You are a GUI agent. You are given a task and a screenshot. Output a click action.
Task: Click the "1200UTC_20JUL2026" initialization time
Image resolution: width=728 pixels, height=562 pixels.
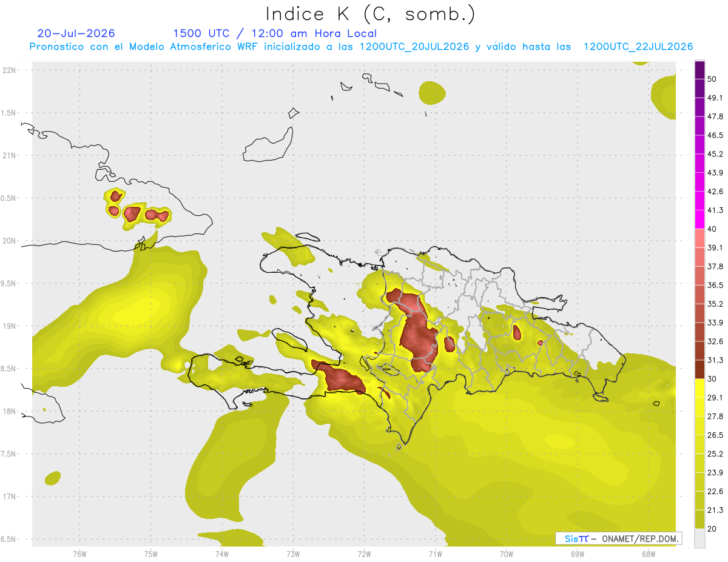414,47
